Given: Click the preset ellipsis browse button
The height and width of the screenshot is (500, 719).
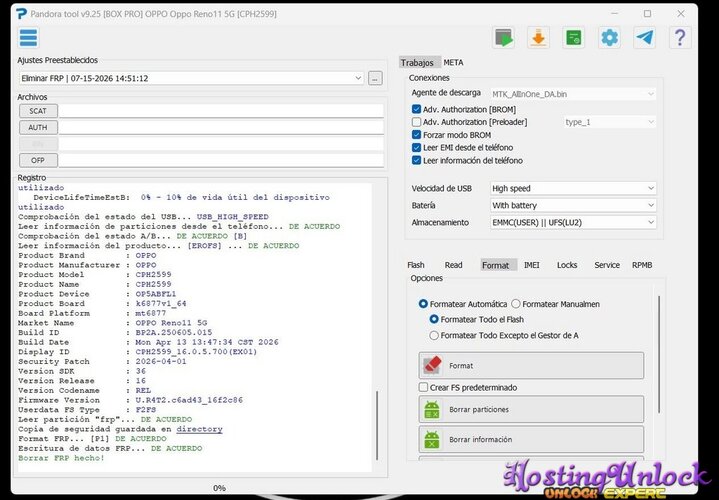Looking at the screenshot, I should (x=375, y=78).
